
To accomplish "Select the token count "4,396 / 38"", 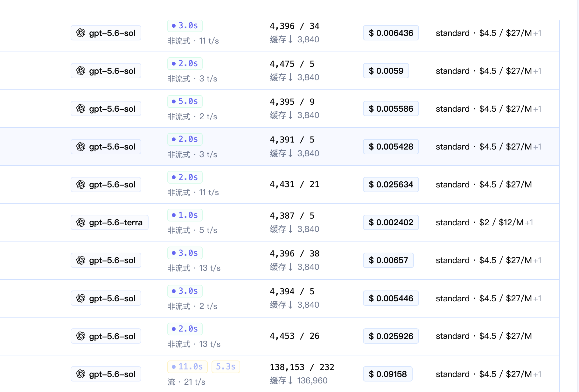I will [295, 254].
